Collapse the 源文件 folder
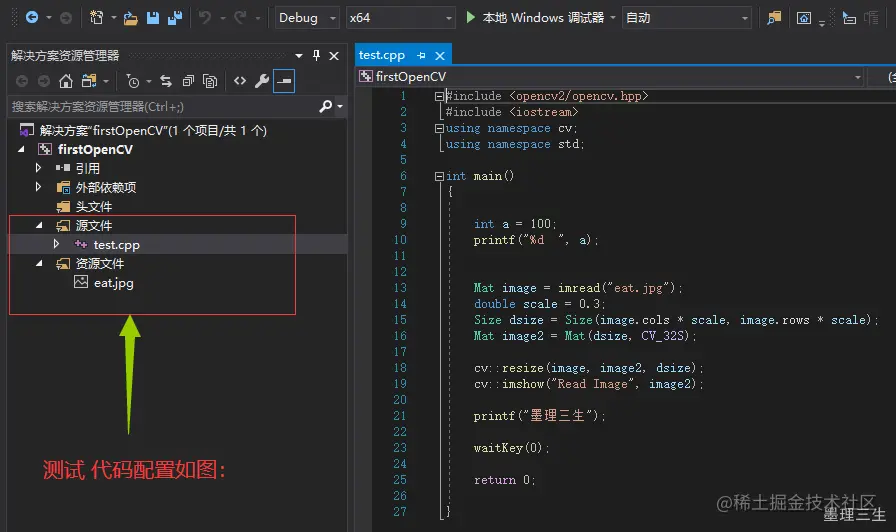The width and height of the screenshot is (896, 532). (39, 225)
